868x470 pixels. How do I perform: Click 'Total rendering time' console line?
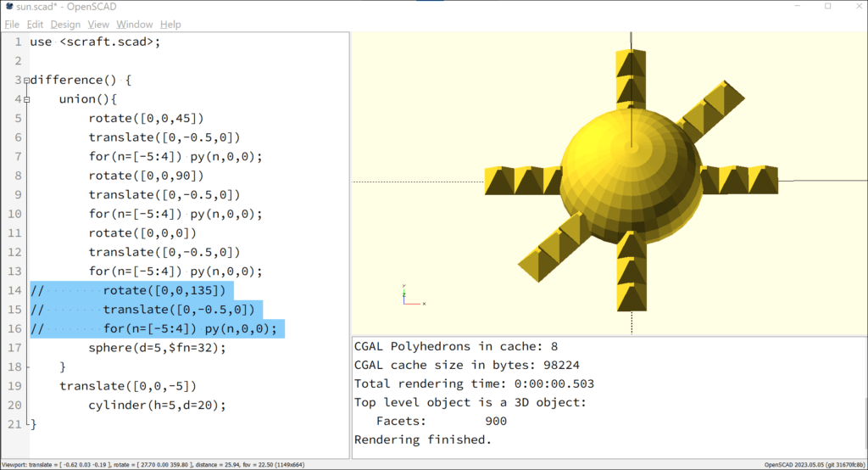click(474, 383)
